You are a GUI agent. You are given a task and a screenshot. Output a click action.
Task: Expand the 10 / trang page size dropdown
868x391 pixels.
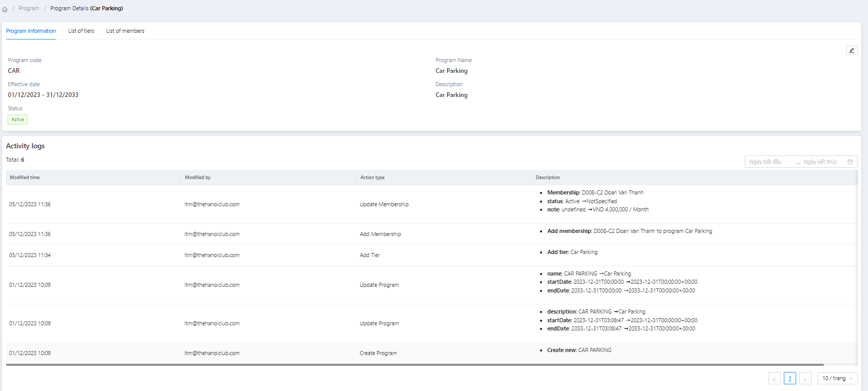(837, 378)
